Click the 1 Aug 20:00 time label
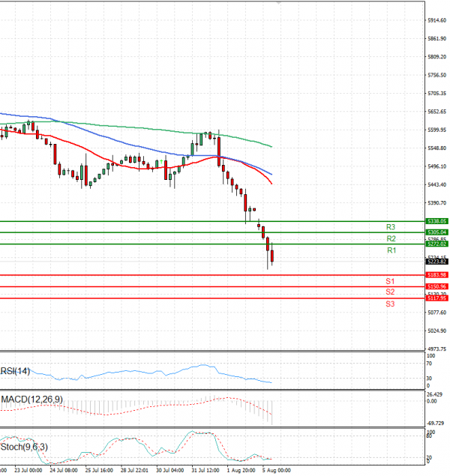Viewport: 450px width, 476px height. coord(241,470)
